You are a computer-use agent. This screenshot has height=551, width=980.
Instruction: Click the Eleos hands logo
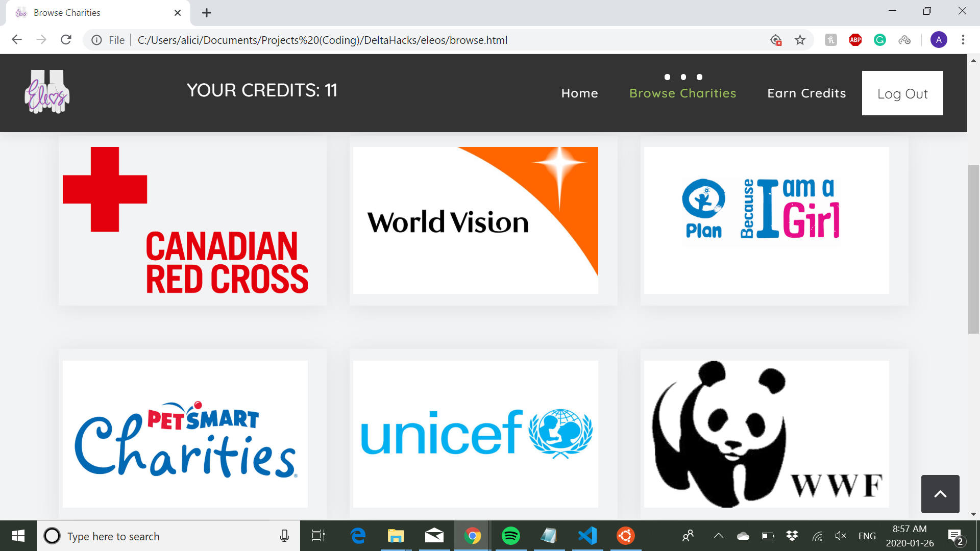[x=47, y=92]
